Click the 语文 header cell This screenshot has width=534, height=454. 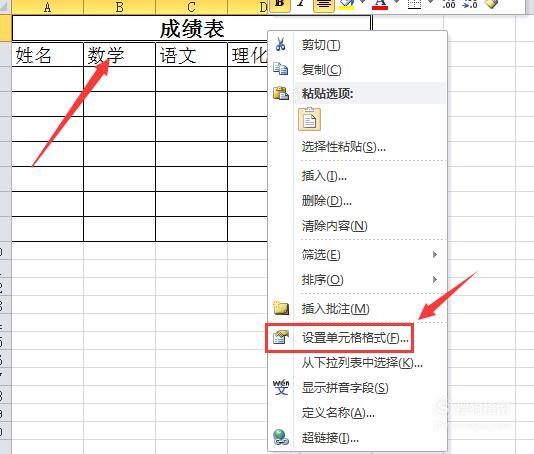point(191,54)
